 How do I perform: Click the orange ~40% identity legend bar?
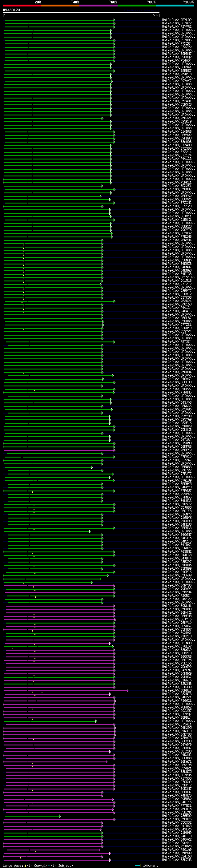pyautogui.click(x=60, y=6)
